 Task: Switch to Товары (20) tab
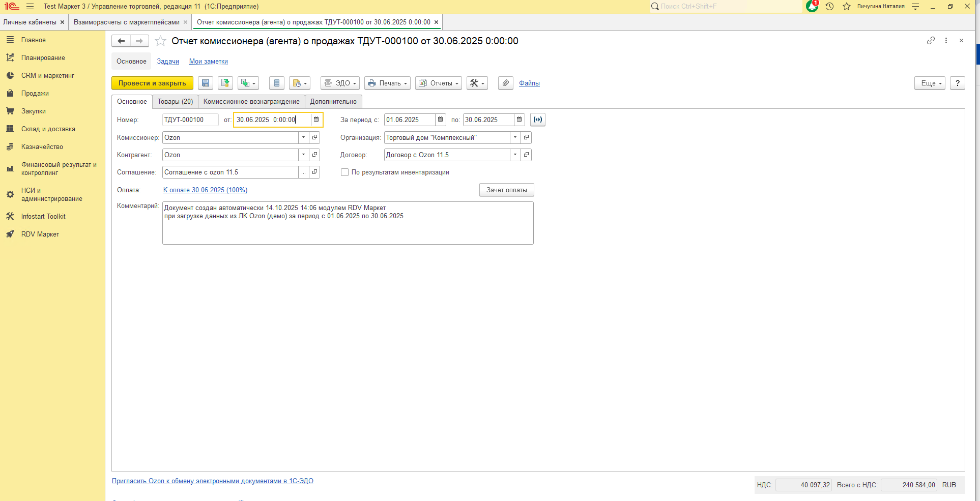coord(175,102)
